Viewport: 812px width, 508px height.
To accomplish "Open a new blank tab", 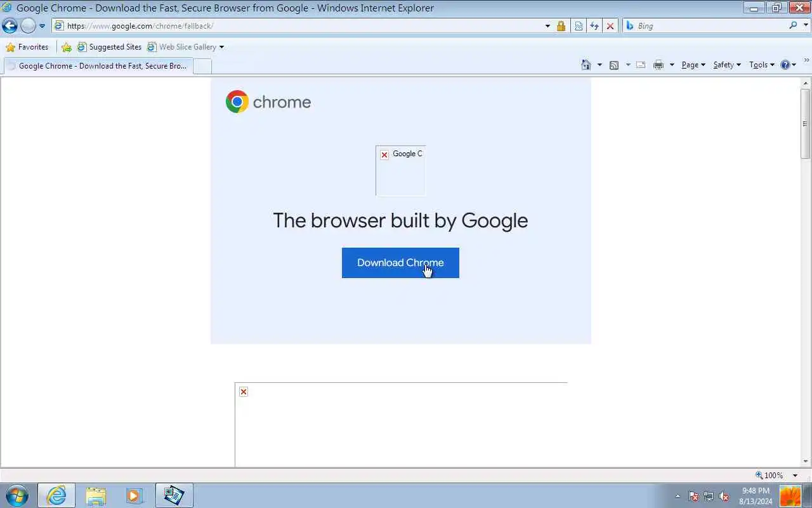I will point(202,66).
